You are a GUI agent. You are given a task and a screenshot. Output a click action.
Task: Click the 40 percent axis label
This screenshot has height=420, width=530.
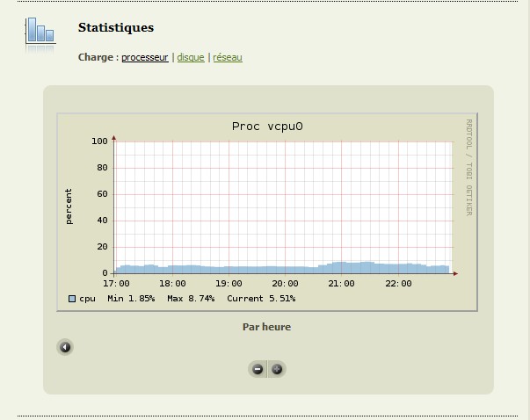tap(102, 221)
